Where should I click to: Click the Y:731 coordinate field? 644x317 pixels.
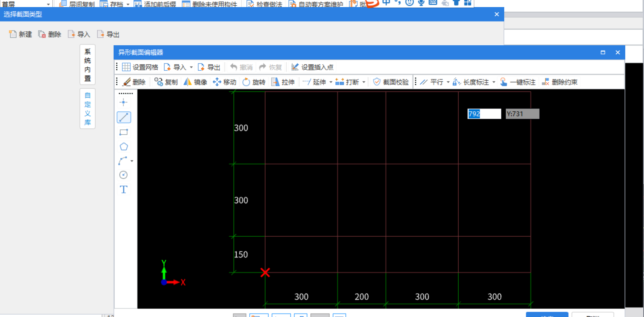tap(522, 114)
